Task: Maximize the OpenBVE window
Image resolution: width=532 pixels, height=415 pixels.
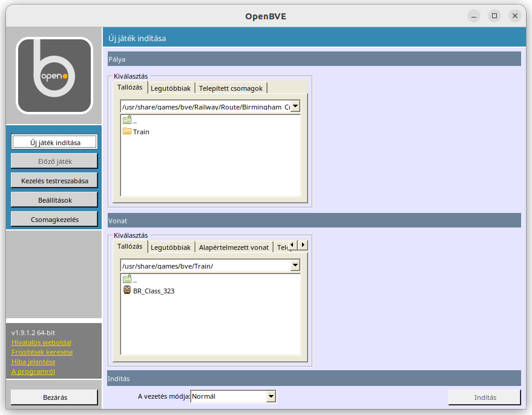Action: (494, 16)
